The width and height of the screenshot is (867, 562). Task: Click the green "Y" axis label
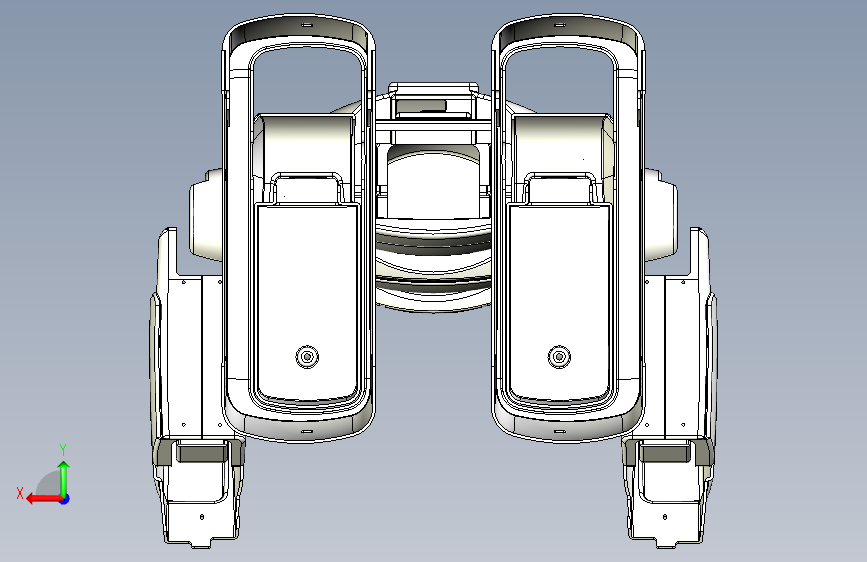[x=63, y=450]
